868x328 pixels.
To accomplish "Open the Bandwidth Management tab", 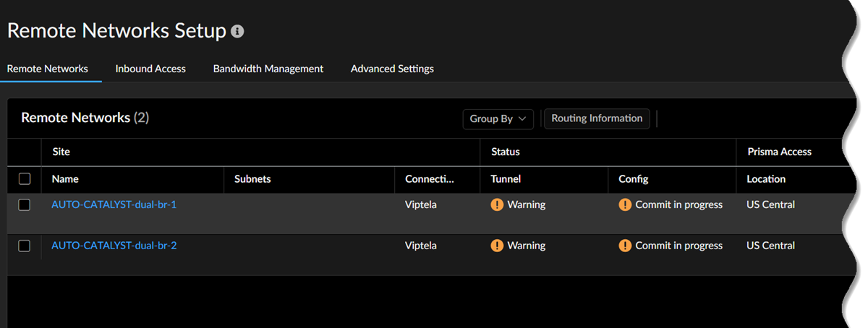I will (268, 69).
